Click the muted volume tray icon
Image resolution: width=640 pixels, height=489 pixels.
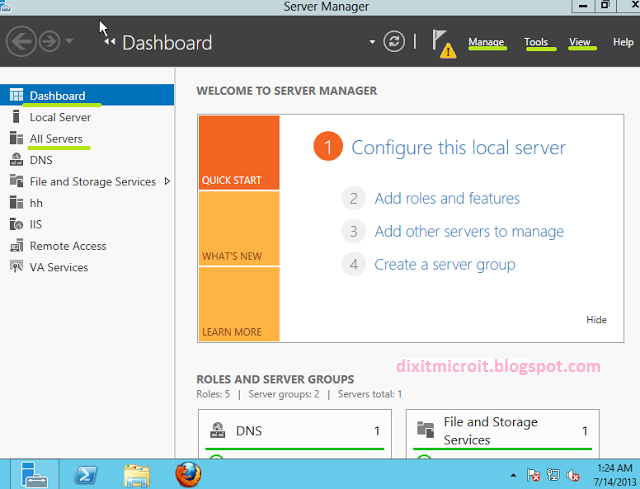point(573,475)
